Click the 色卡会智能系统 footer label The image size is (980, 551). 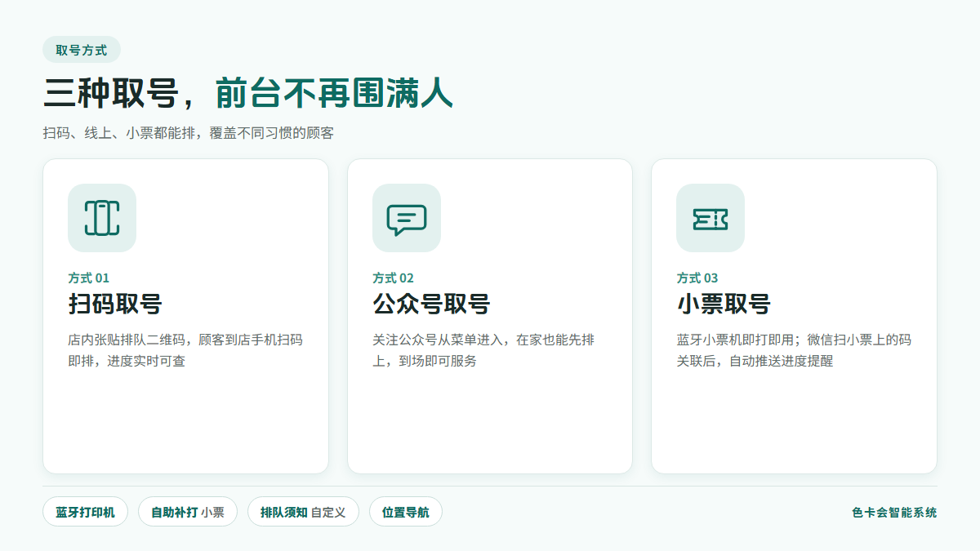894,513
